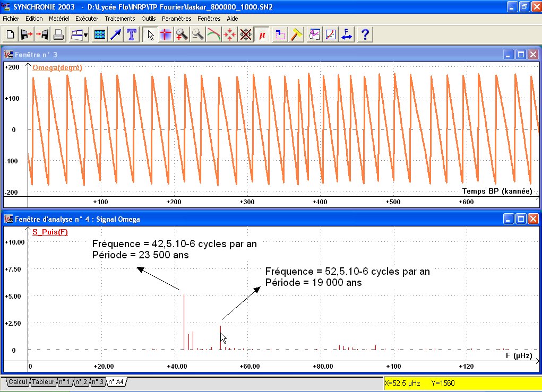This screenshot has height=392, width=542.
Task: Click the zoom-in magnifier icon
Action: 182,35
